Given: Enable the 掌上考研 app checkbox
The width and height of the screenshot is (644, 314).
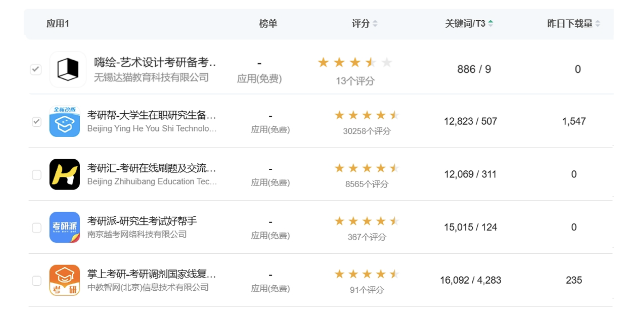Looking at the screenshot, I should pyautogui.click(x=36, y=280).
